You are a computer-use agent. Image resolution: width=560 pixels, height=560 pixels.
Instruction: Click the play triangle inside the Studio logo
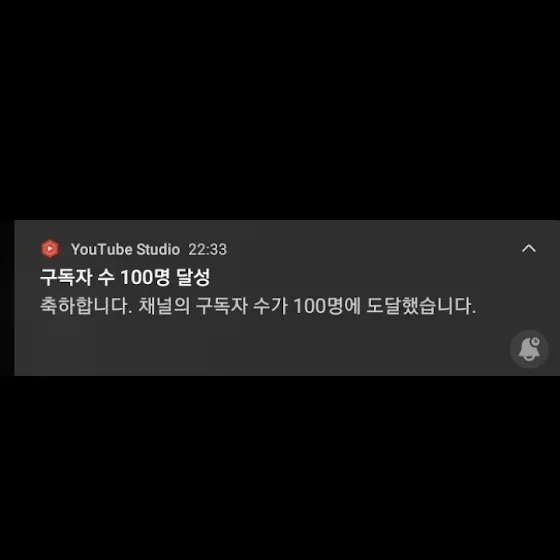(50, 248)
